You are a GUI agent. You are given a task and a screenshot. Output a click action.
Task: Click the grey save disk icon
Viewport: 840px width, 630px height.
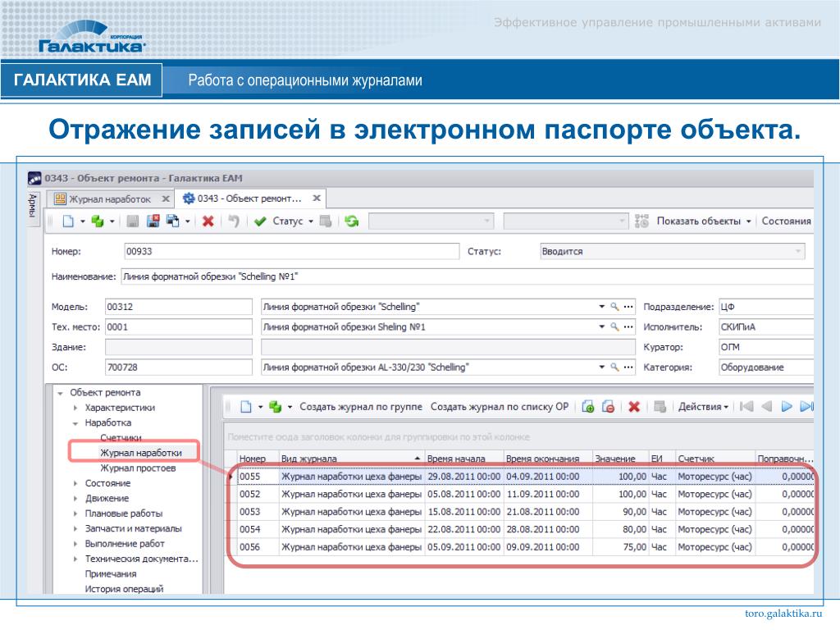point(132,221)
